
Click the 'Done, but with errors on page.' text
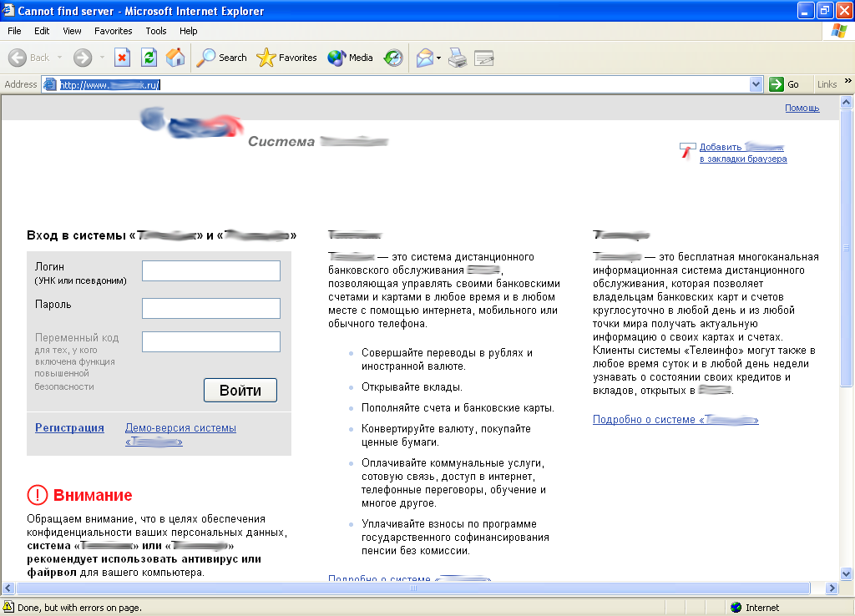[x=79, y=608]
